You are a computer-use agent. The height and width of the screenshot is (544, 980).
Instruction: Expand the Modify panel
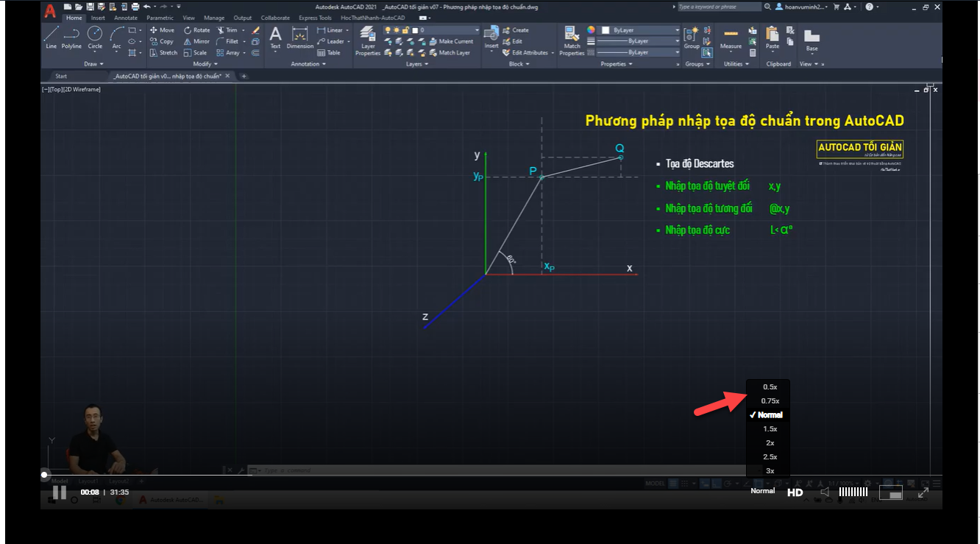[x=205, y=64]
